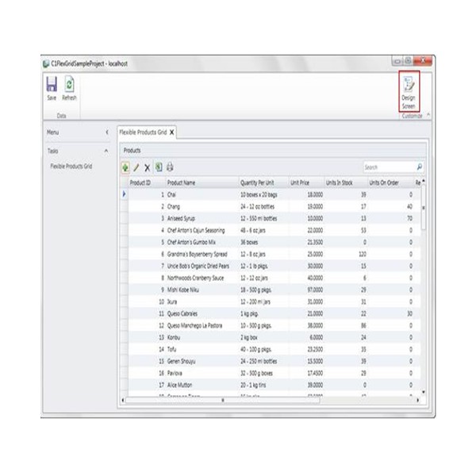Click the Export to Excel icon
The width and height of the screenshot is (476, 476).
158,167
